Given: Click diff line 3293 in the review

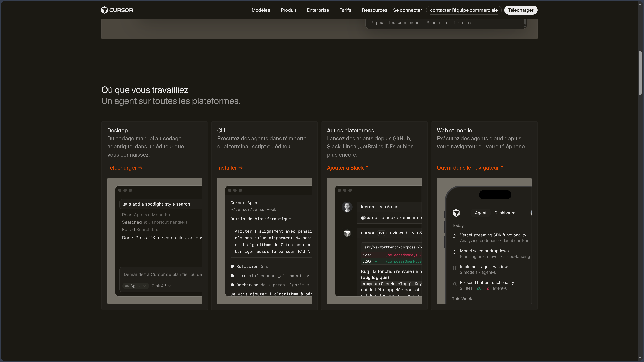Looking at the screenshot, I should (x=391, y=261).
